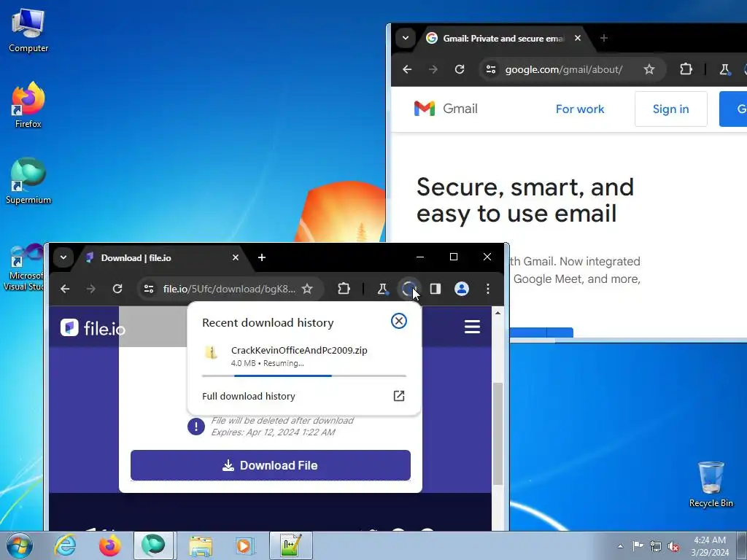
Task: Open the Recycle Bin desktop icon
Action: tap(711, 484)
